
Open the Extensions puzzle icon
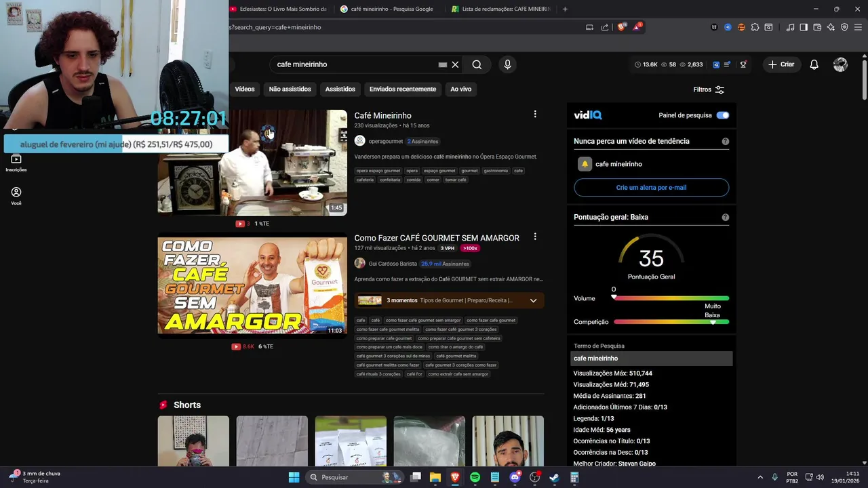(x=755, y=27)
